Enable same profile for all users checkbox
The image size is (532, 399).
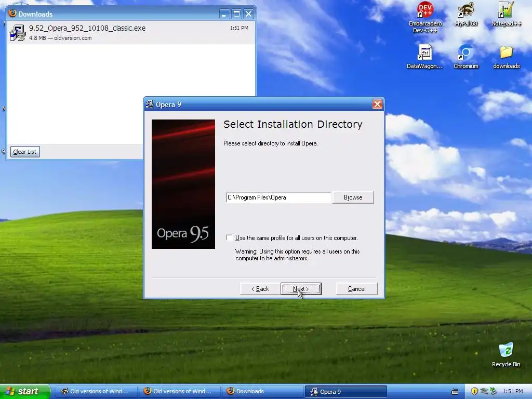click(x=229, y=237)
